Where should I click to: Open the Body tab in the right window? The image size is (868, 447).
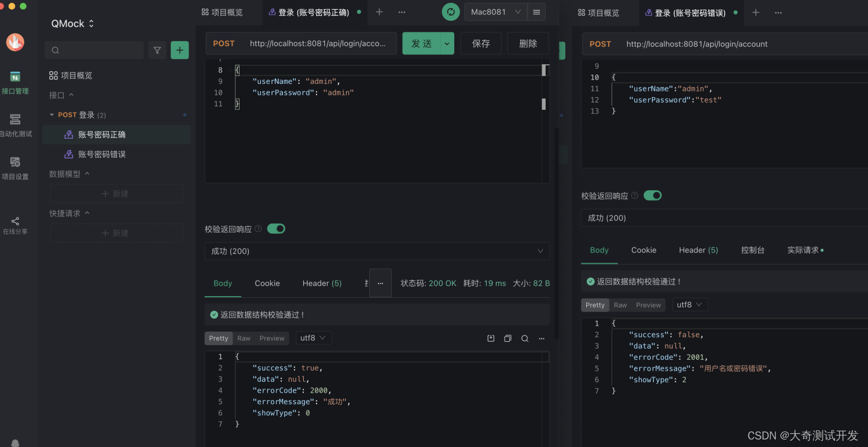(599, 250)
